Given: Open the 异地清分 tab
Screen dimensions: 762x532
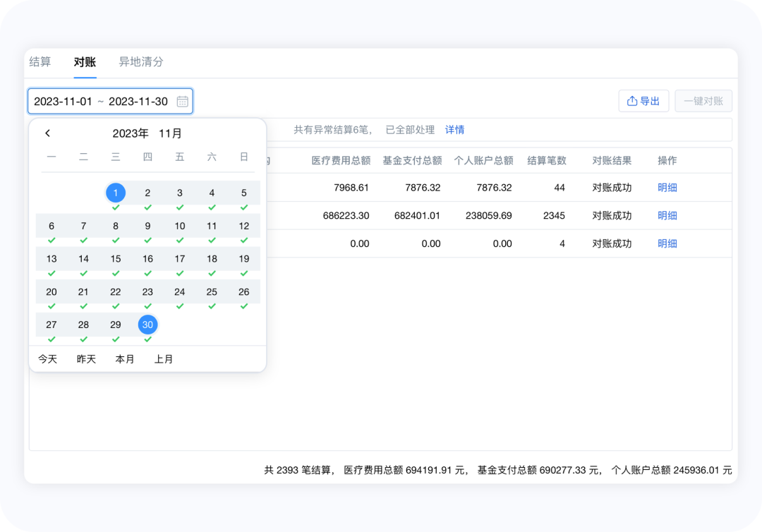Looking at the screenshot, I should 141,61.
